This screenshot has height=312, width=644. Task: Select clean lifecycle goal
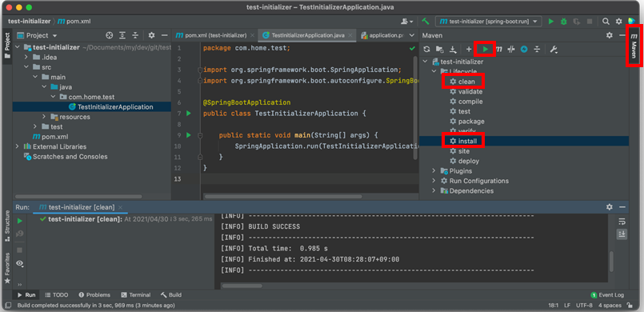(466, 82)
